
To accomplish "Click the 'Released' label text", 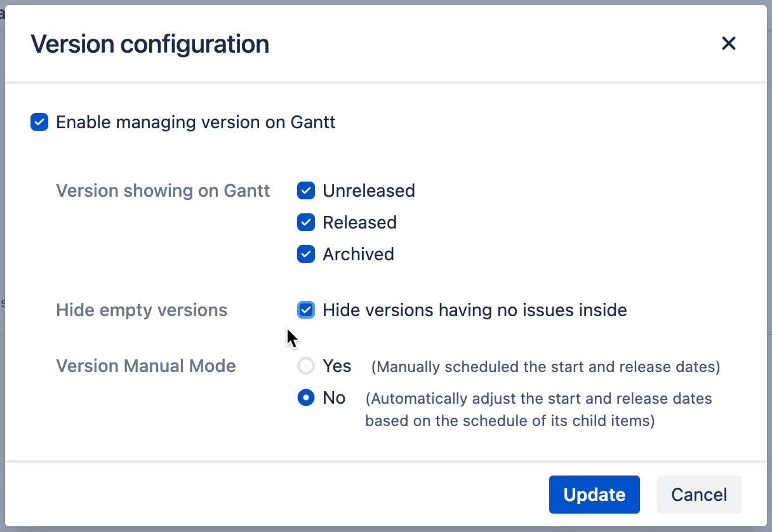I will (359, 222).
